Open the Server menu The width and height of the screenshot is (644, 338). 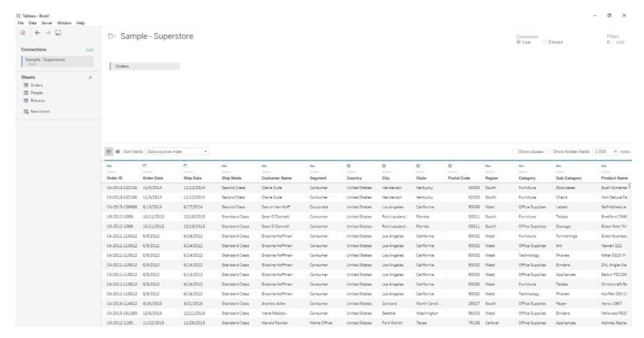pyautogui.click(x=47, y=23)
